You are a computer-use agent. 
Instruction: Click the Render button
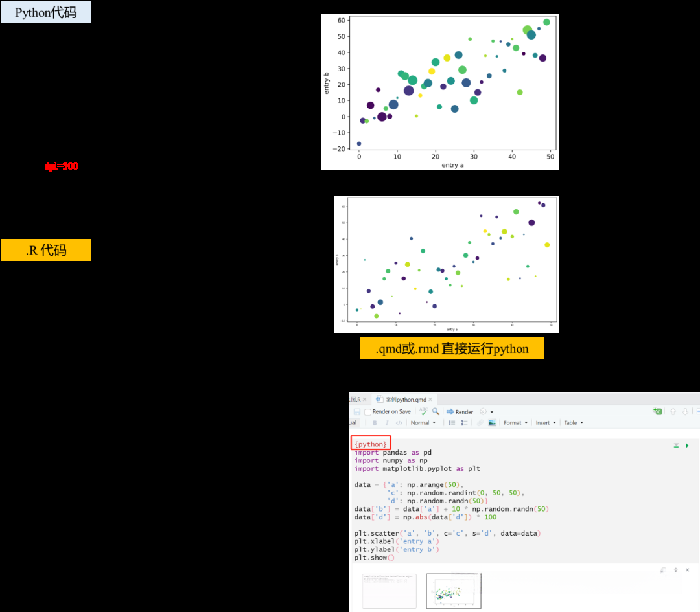point(460,412)
